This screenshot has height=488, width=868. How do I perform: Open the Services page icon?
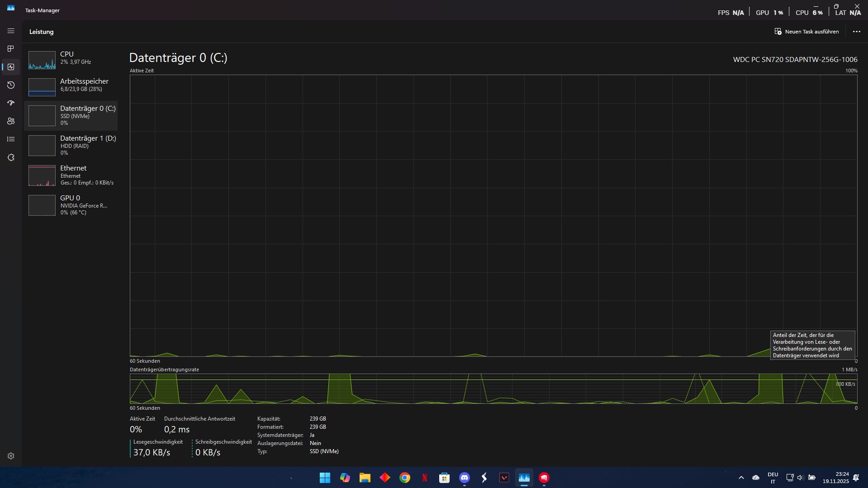[11, 157]
